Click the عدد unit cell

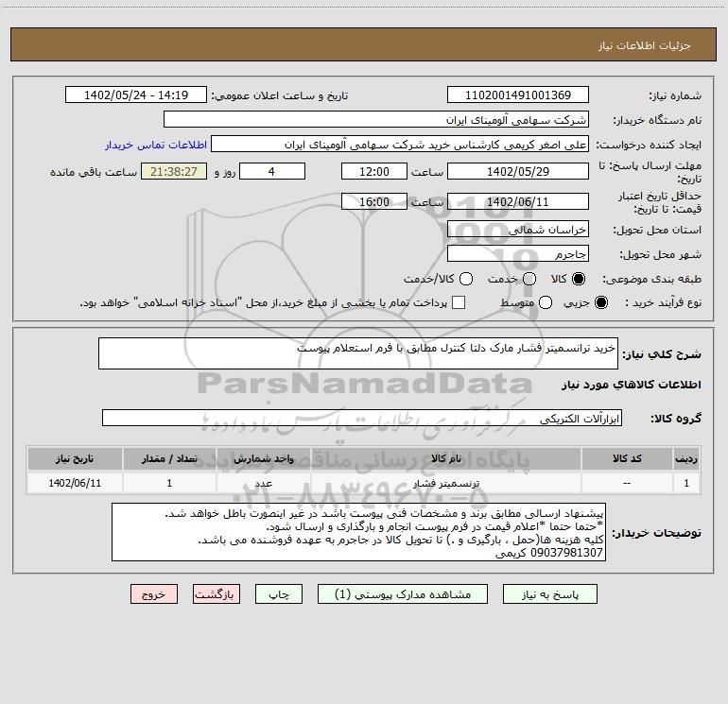click(x=263, y=483)
